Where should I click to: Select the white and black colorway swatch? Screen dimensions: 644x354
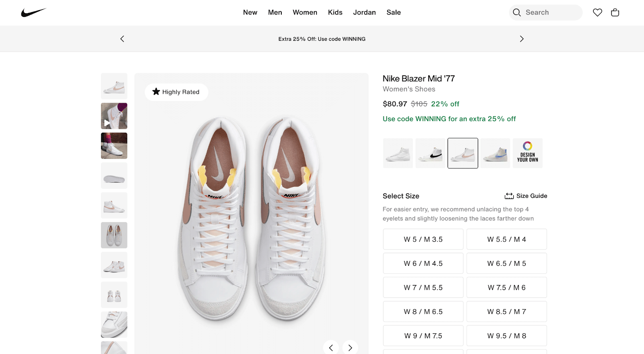click(430, 153)
